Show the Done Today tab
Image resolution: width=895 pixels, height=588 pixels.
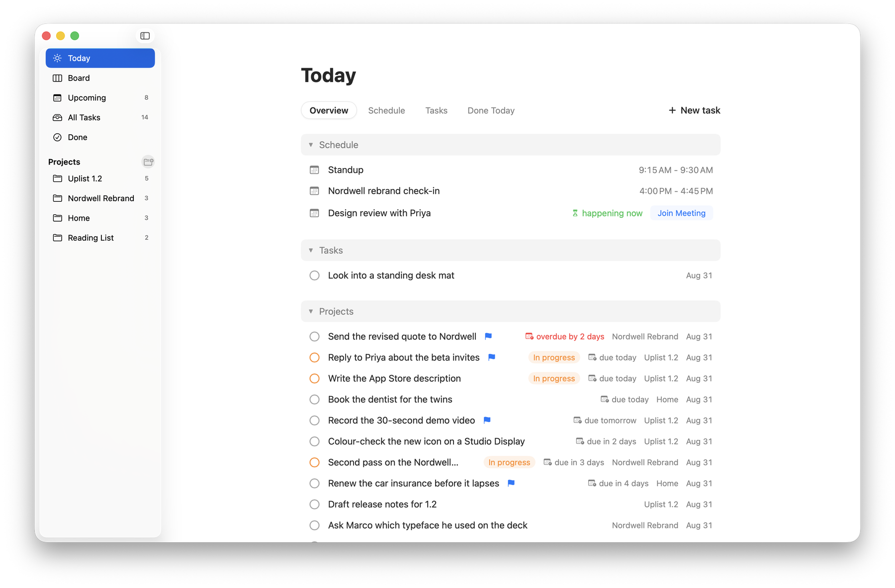(491, 110)
